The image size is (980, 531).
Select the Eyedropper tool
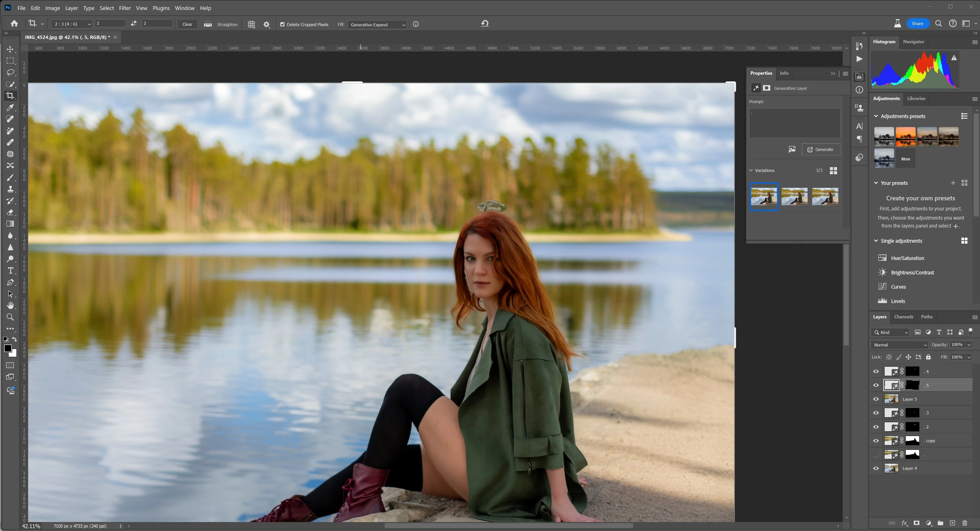(10, 108)
